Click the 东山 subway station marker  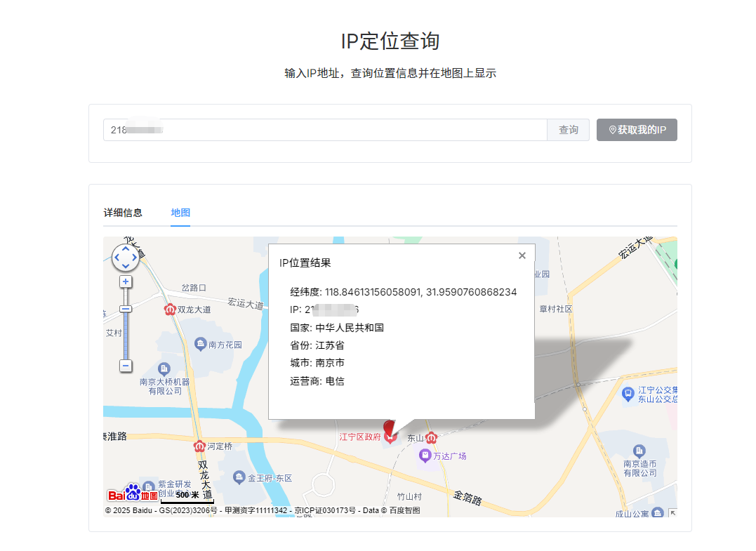(x=431, y=437)
